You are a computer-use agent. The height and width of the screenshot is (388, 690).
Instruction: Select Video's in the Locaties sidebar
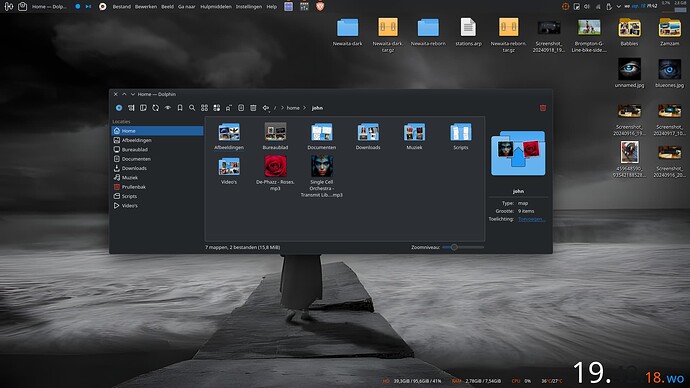tap(158, 205)
